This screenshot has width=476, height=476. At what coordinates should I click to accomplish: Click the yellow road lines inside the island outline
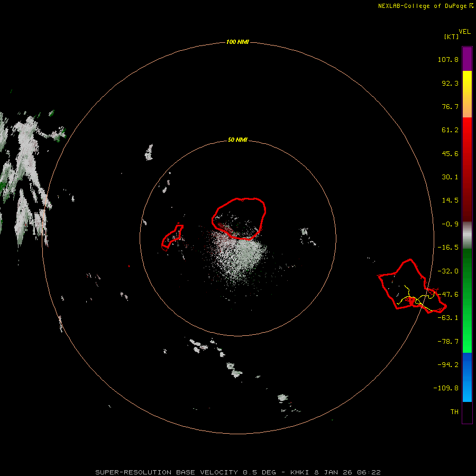[x=416, y=299]
